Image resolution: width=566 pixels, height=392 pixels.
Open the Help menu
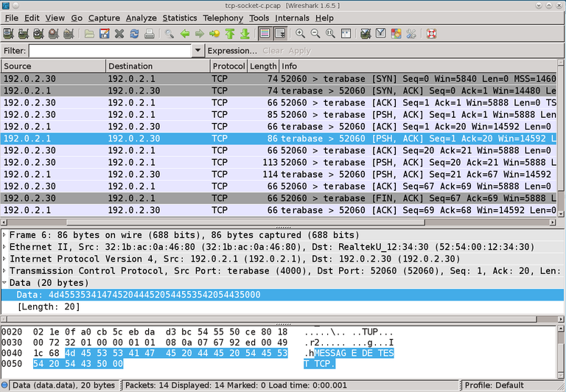click(324, 18)
